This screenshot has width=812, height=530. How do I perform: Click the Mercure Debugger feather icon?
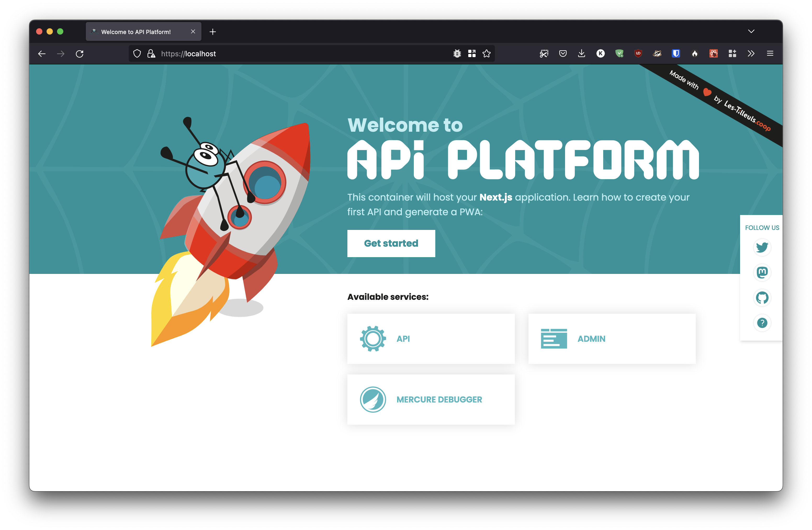coord(373,400)
